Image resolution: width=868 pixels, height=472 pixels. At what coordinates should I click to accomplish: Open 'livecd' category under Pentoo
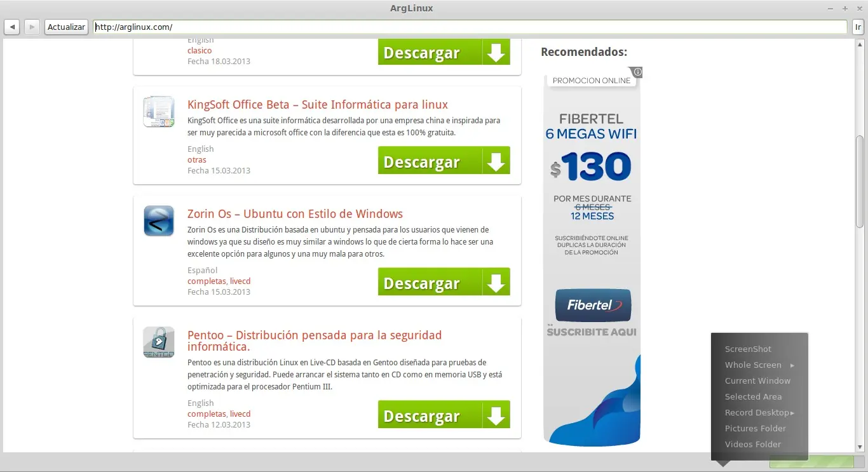pyautogui.click(x=240, y=414)
